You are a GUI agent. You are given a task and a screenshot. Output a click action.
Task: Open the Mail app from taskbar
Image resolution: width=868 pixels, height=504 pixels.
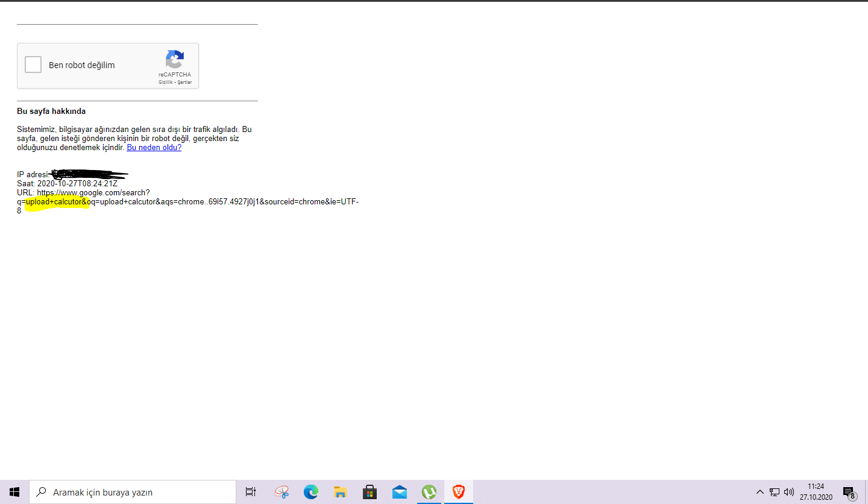(x=400, y=492)
